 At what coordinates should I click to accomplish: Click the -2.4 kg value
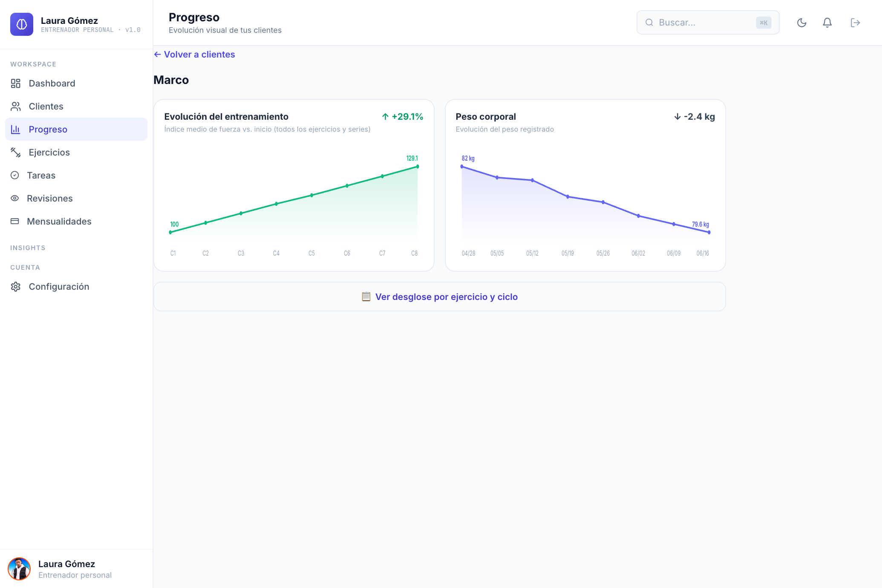click(x=699, y=117)
